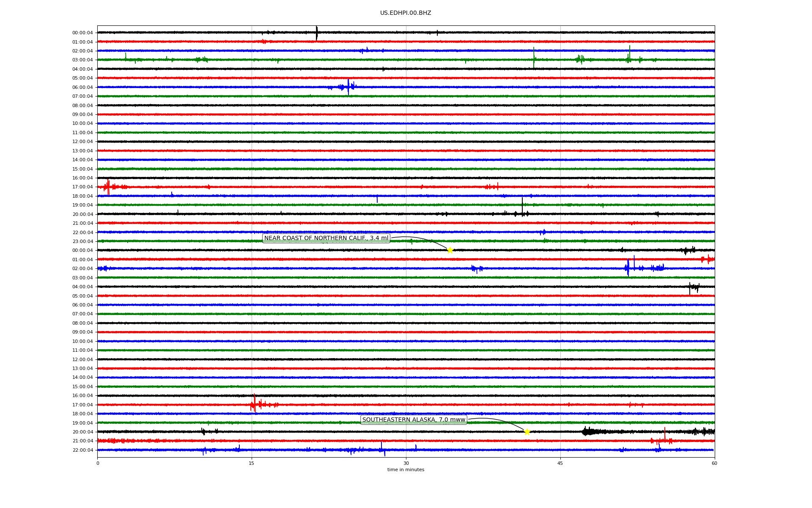812x508 pixels.
Task: Click the red burst at start of first 17:00:04 trace
Action: point(108,187)
